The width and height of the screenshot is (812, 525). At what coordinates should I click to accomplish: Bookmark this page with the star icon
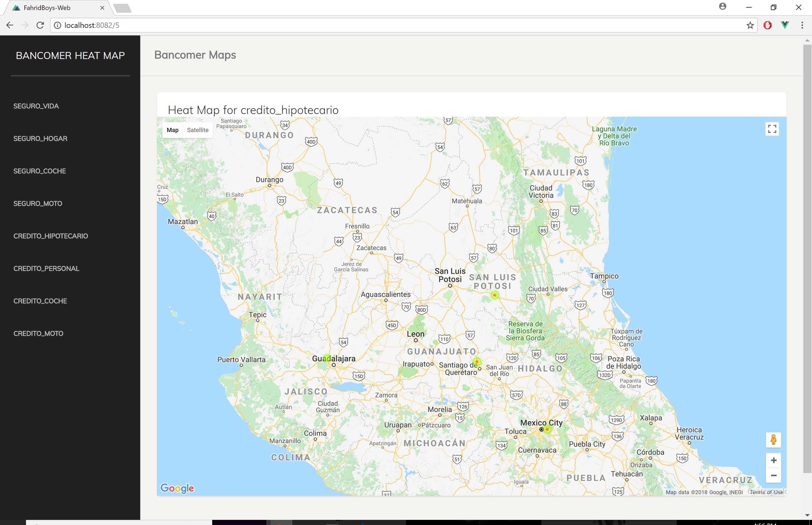(x=750, y=25)
